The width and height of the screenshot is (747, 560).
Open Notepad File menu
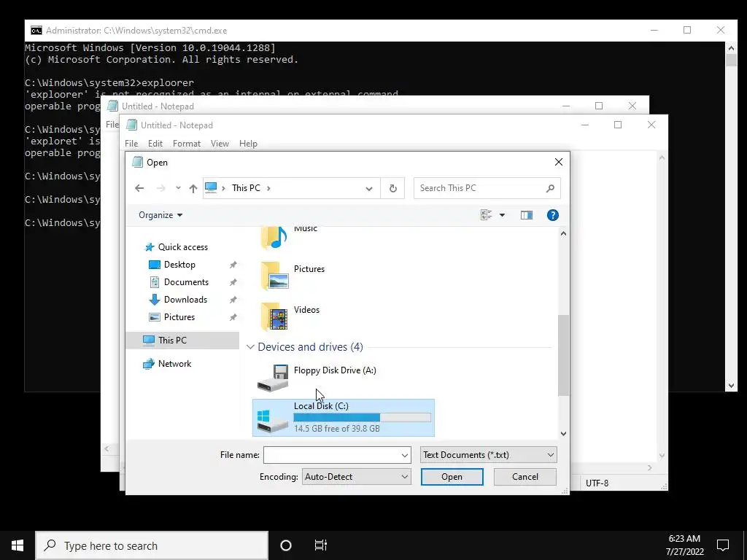[131, 144]
